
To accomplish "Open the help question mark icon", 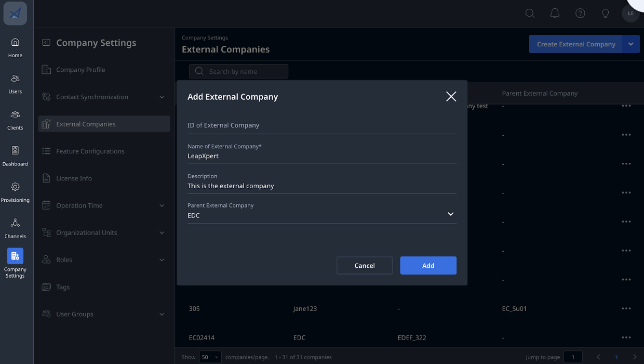I will click(x=580, y=14).
